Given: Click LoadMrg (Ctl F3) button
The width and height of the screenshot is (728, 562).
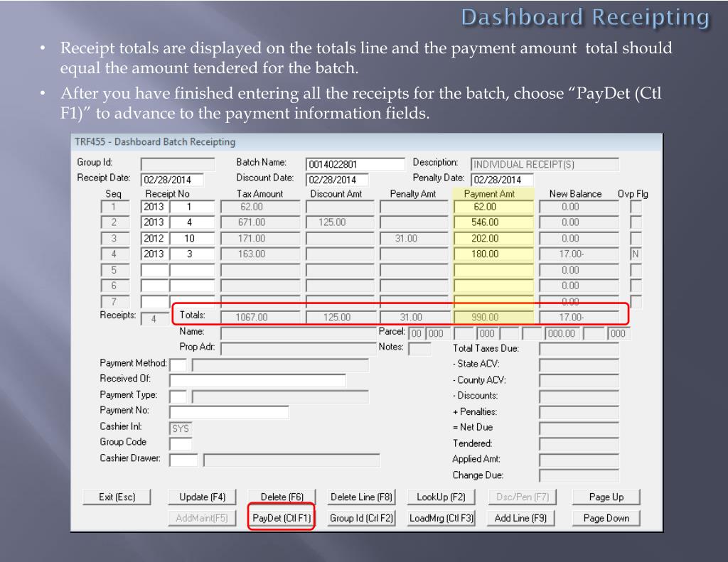Looking at the screenshot, I should [x=441, y=518].
